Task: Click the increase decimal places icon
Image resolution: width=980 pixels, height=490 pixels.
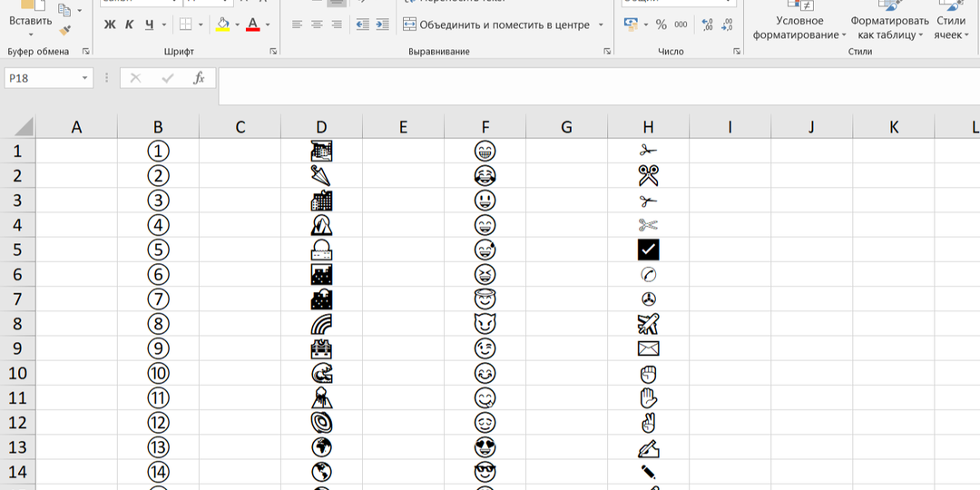Action: coord(708,25)
